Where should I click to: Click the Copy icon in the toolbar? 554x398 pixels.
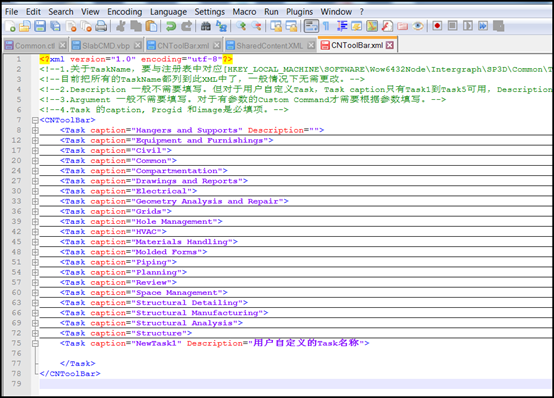tap(136, 26)
